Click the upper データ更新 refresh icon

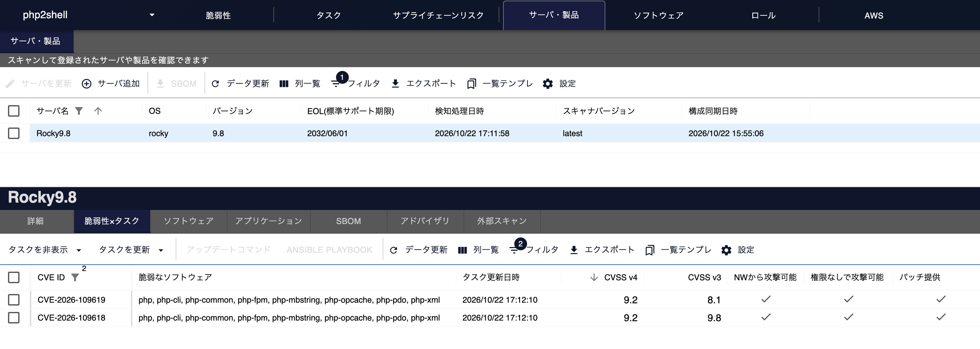[x=215, y=84]
